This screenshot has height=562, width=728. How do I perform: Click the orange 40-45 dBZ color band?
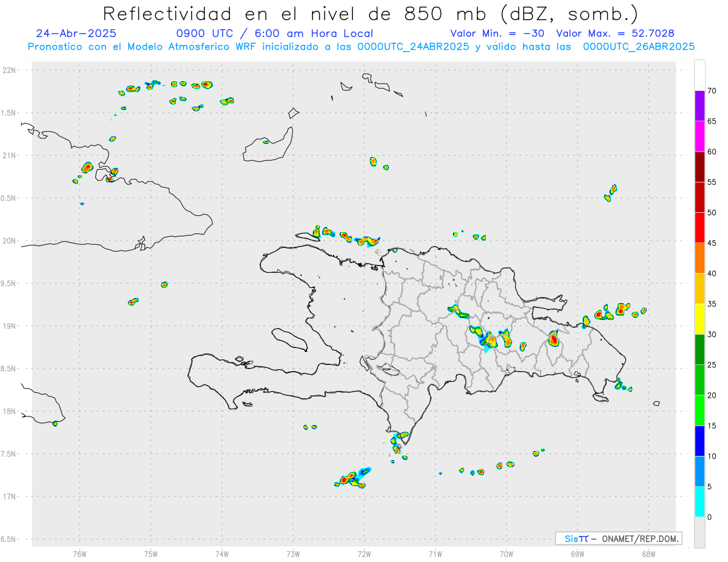(699, 258)
